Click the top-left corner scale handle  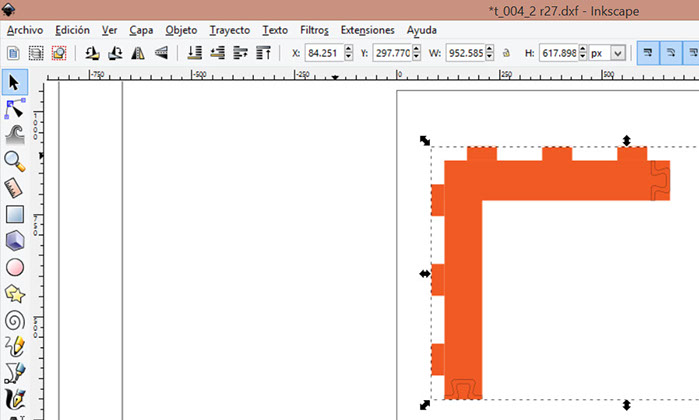425,140
